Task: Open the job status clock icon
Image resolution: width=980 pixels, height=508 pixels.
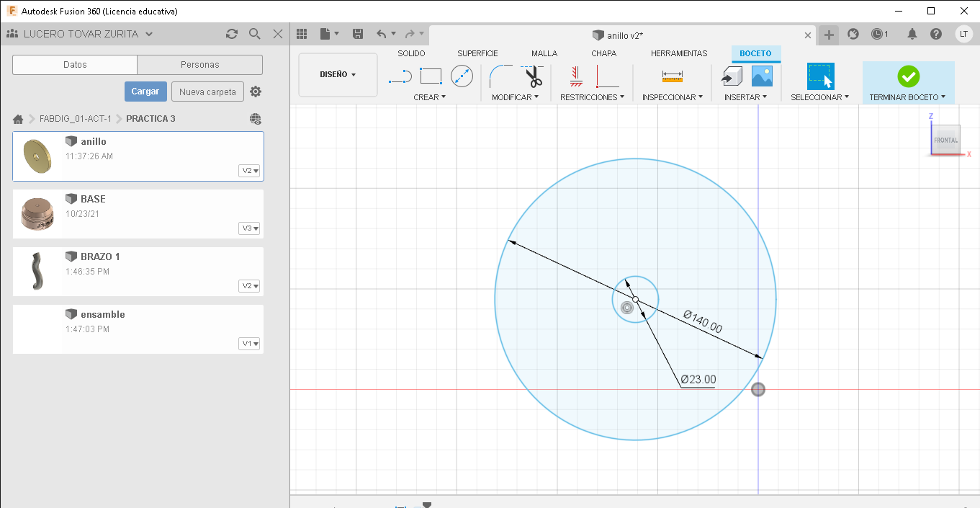Action: click(879, 34)
